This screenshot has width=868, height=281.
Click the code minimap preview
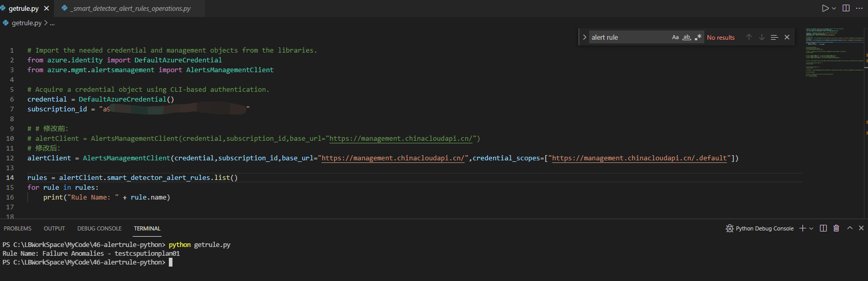pos(834,52)
